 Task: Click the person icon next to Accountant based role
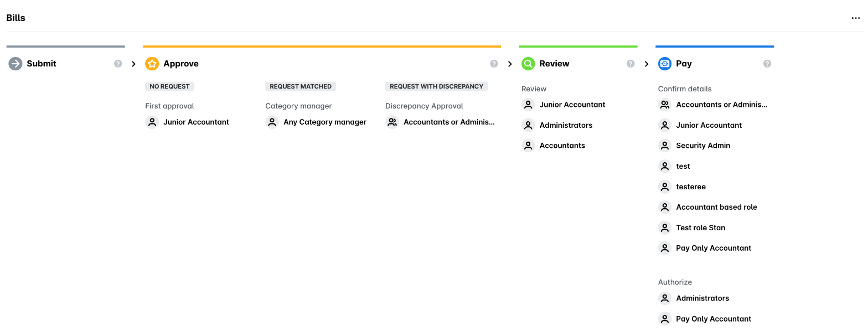(665, 207)
